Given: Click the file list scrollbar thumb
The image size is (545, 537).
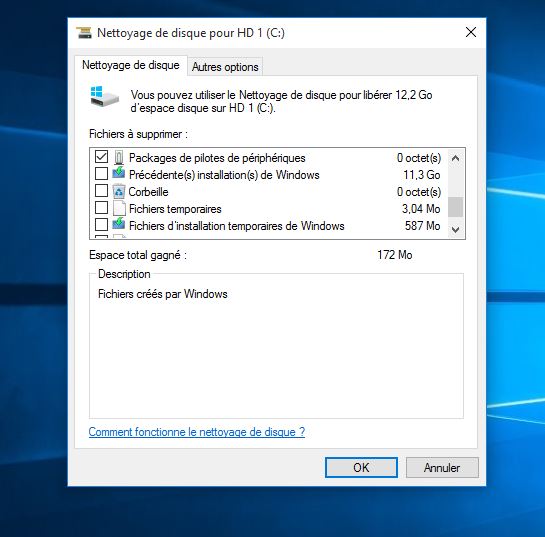Looking at the screenshot, I should tap(455, 207).
